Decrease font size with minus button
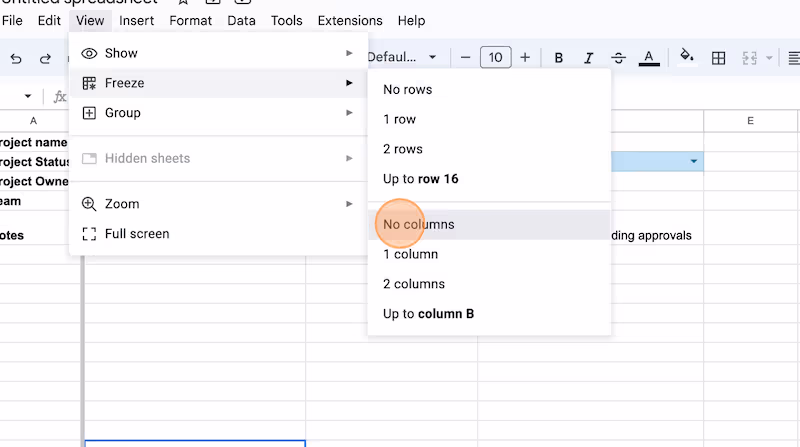Image resolution: width=800 pixels, height=447 pixels. tap(465, 58)
